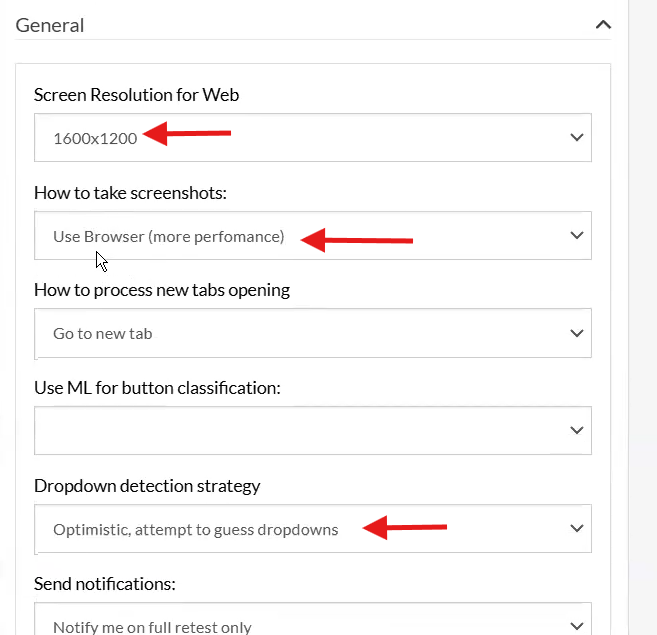Click the chevron arrow on ML classification dropdown

pos(576,431)
